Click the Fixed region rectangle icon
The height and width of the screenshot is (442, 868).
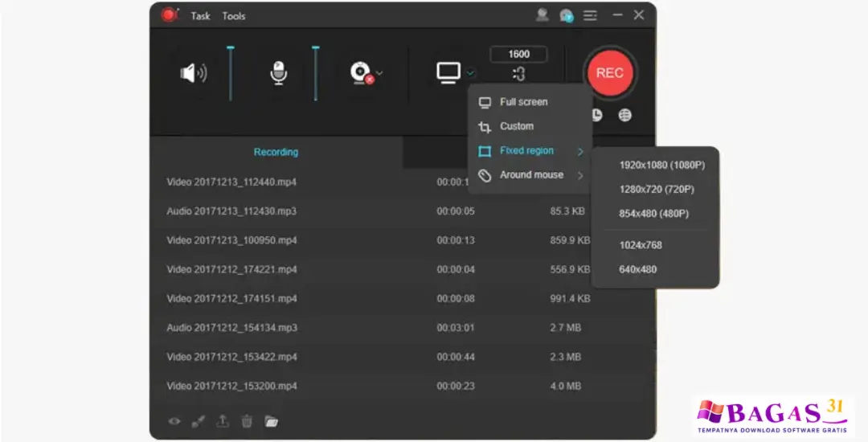click(485, 151)
